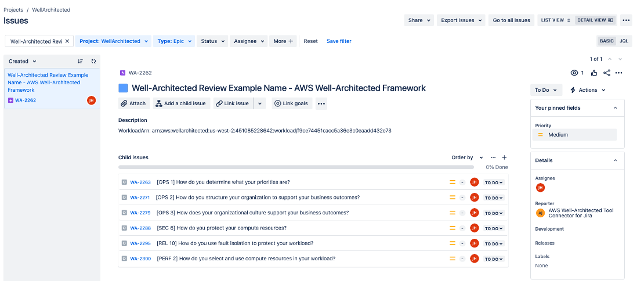
Task: Click the share icon beside vote
Action: tap(607, 73)
